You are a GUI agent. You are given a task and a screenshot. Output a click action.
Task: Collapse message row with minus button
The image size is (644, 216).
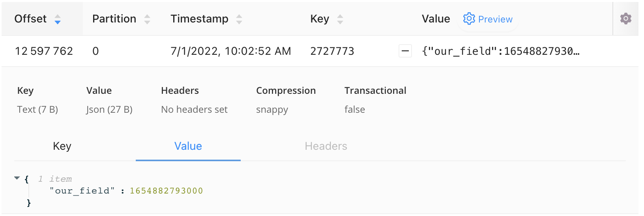405,51
